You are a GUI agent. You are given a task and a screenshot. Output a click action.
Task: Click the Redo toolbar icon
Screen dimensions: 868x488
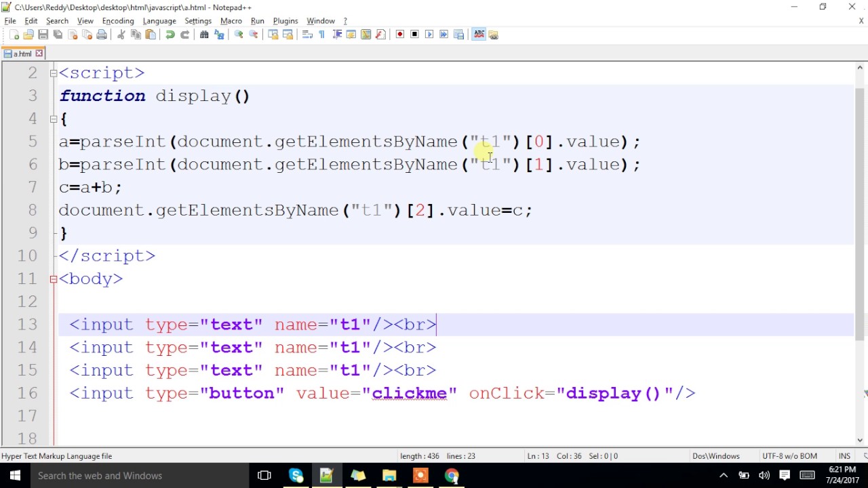click(x=184, y=35)
